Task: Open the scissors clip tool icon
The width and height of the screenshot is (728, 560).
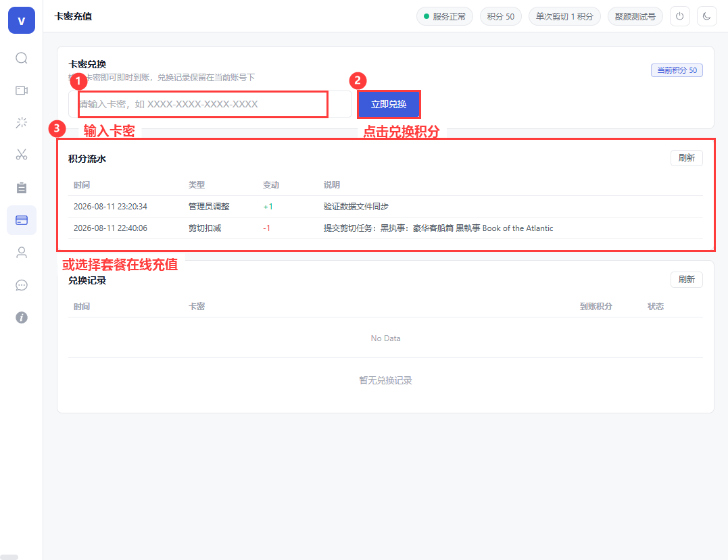Action: (22, 155)
